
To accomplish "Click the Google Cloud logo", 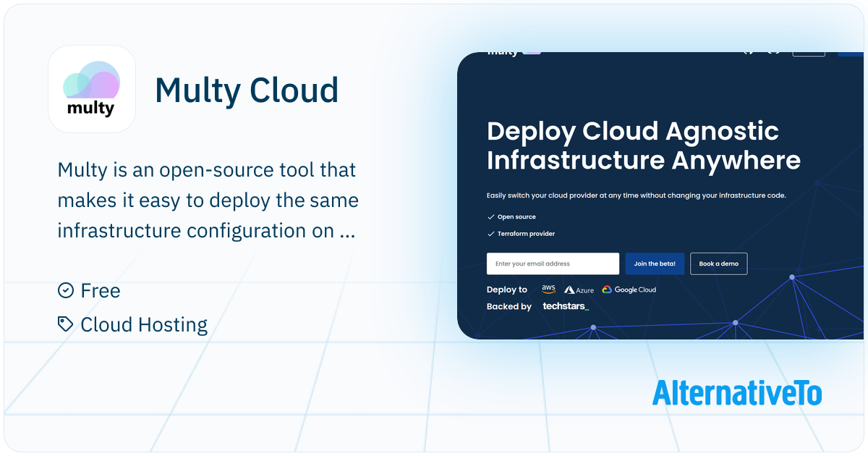I will [629, 290].
